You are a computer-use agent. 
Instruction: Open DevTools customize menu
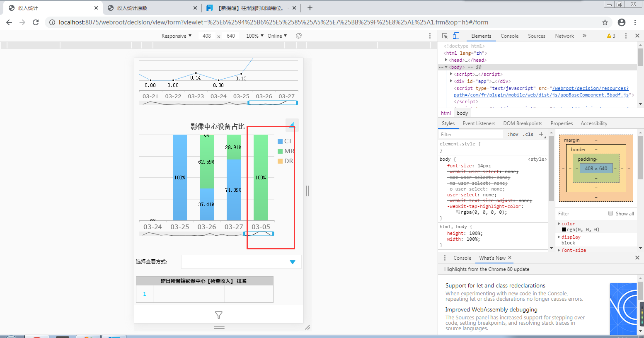(x=626, y=36)
